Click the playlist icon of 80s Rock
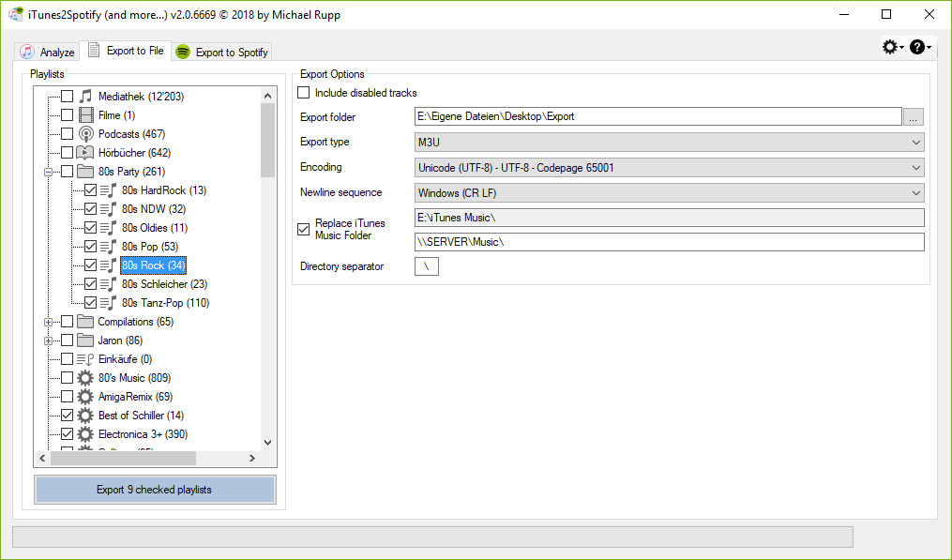This screenshot has height=560, width=952. (x=108, y=265)
